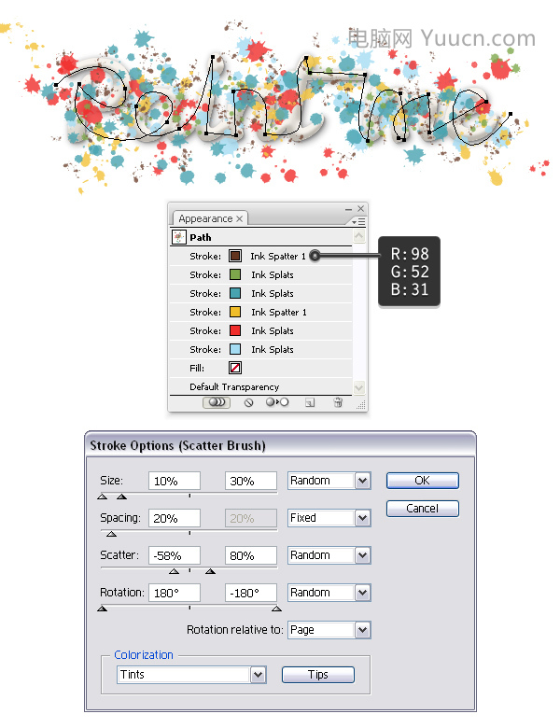
Task: Click the Spacing 20% input field
Action: 175,518
